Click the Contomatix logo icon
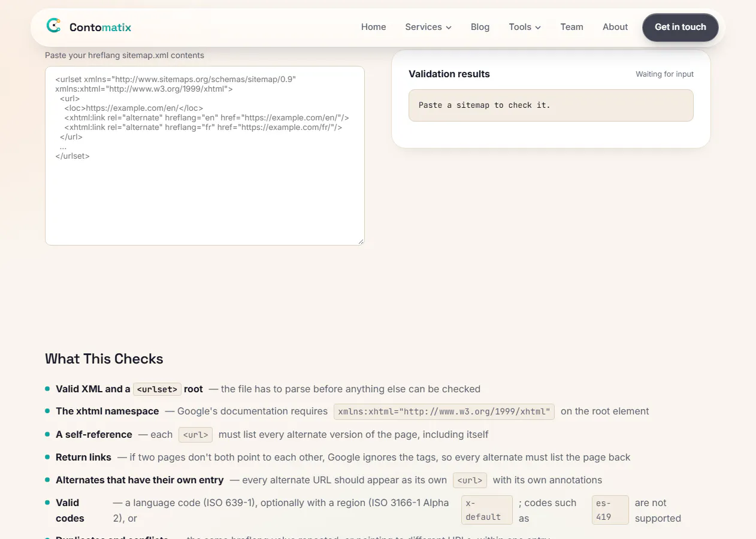This screenshot has width=756, height=539. pos(54,26)
